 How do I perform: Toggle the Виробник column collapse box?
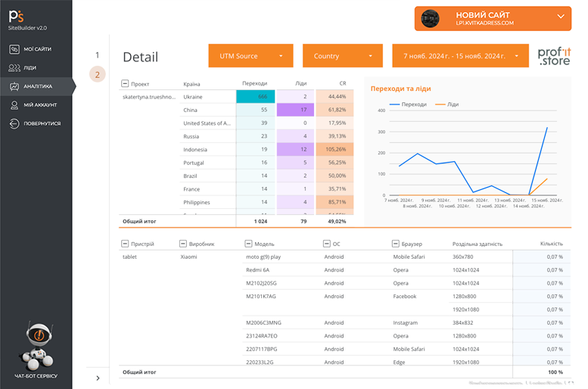(x=182, y=244)
